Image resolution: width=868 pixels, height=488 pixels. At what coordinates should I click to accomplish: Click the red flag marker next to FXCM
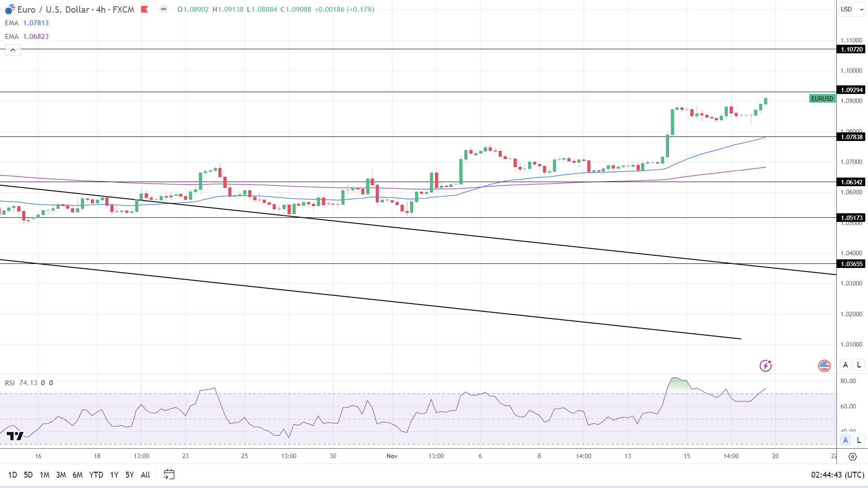tap(145, 9)
